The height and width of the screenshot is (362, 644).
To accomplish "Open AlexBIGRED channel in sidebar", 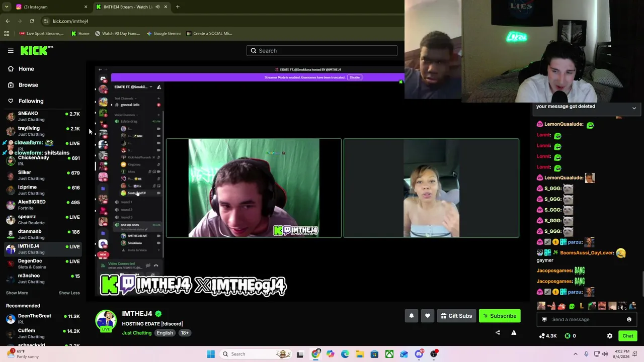I will (43, 205).
